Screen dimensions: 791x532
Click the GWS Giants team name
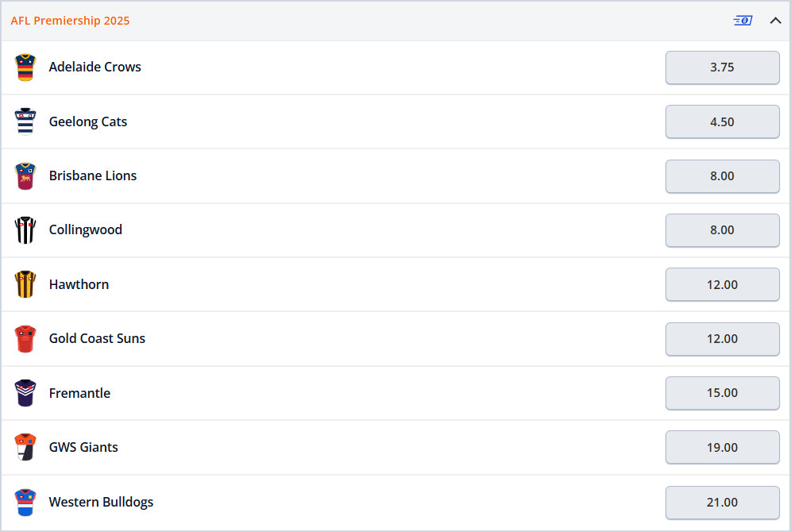[x=83, y=447]
